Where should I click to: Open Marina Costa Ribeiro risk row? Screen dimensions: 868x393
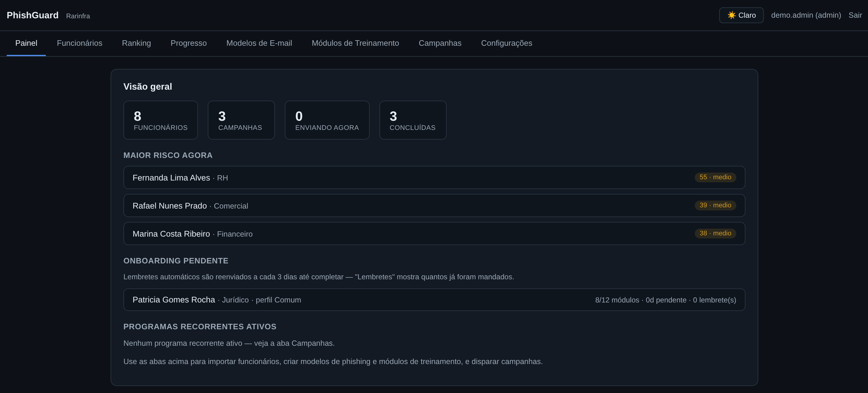[x=434, y=234]
